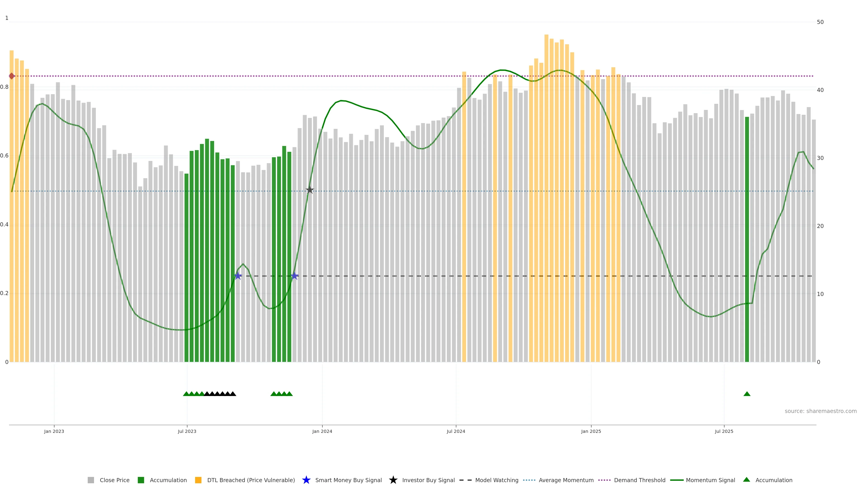Click the second blue star marker before Jan 2024
The height and width of the screenshot is (488, 868).
coord(295,276)
